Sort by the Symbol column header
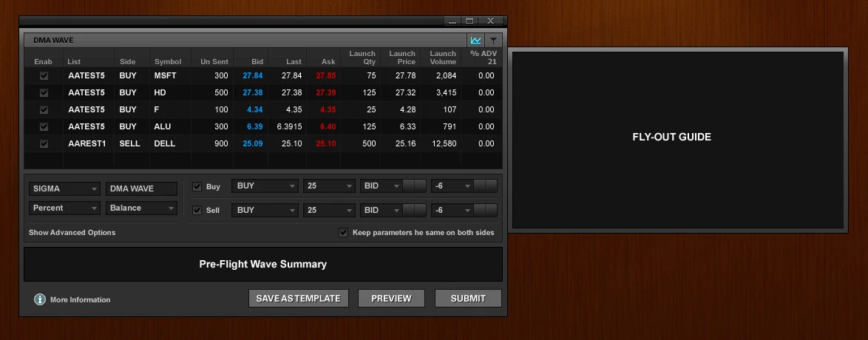The width and height of the screenshot is (868, 340). pyautogui.click(x=168, y=61)
